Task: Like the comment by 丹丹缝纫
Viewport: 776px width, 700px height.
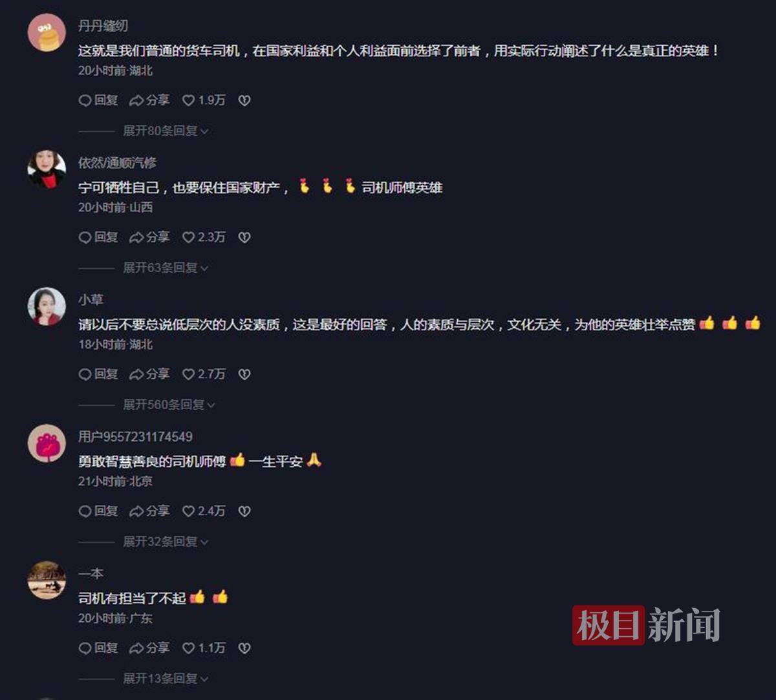Action: point(204,100)
